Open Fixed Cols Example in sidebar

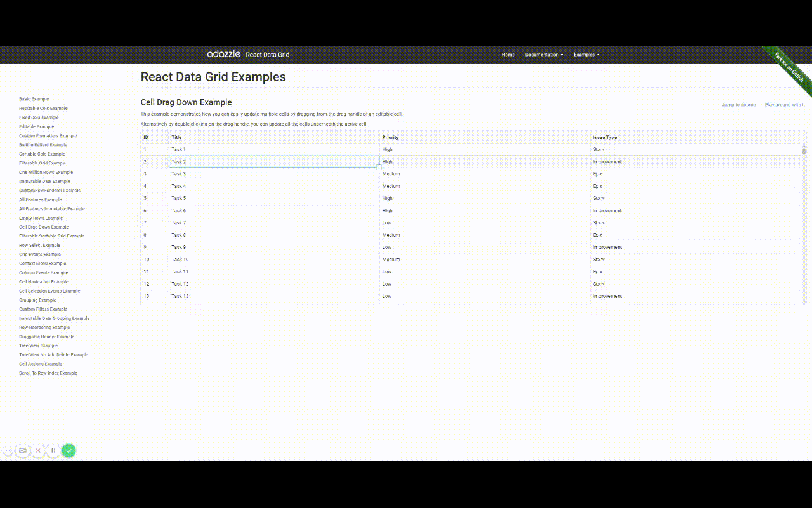tap(39, 117)
